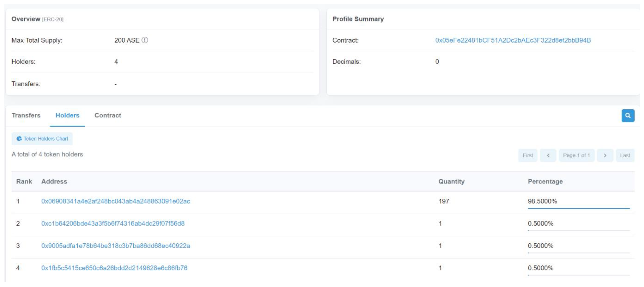Go to next page chevron arrow
644x287 pixels.
pos(605,155)
